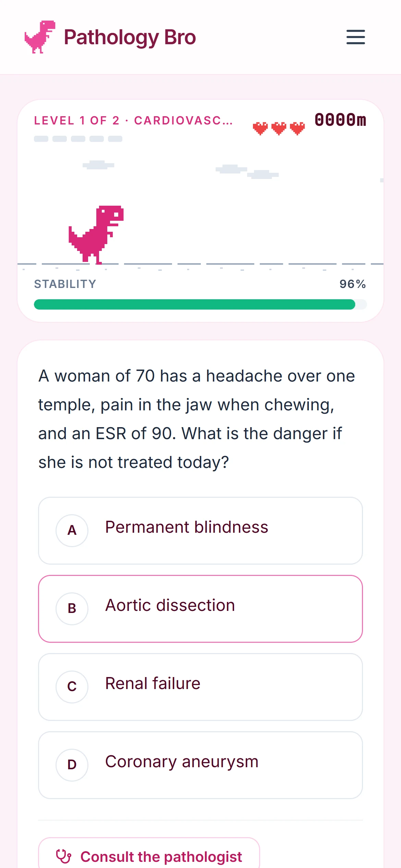
Task: Select the letter D option circle
Action: (72, 765)
